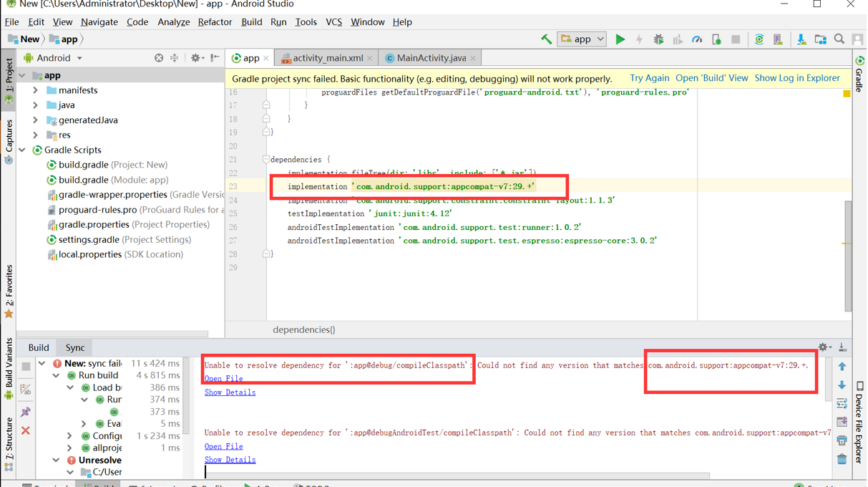Toggle the pin tab icon in Build panel
Viewport: 868px width, 487px height.
coord(26,412)
